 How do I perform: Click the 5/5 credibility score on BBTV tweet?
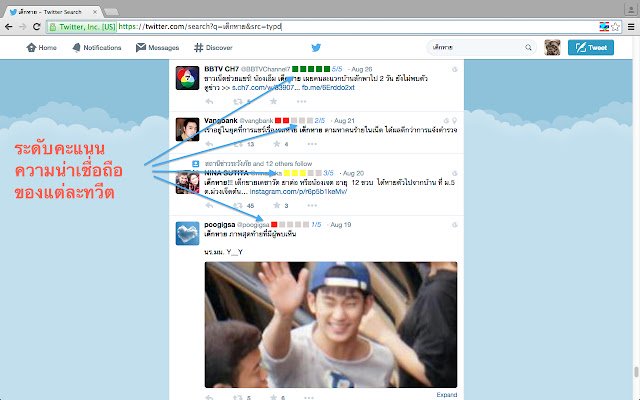pos(337,69)
